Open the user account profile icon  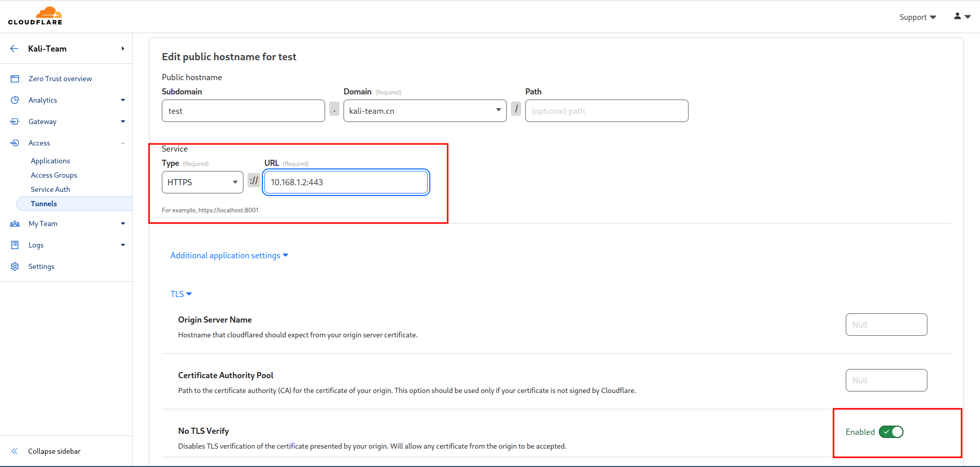[x=958, y=16]
